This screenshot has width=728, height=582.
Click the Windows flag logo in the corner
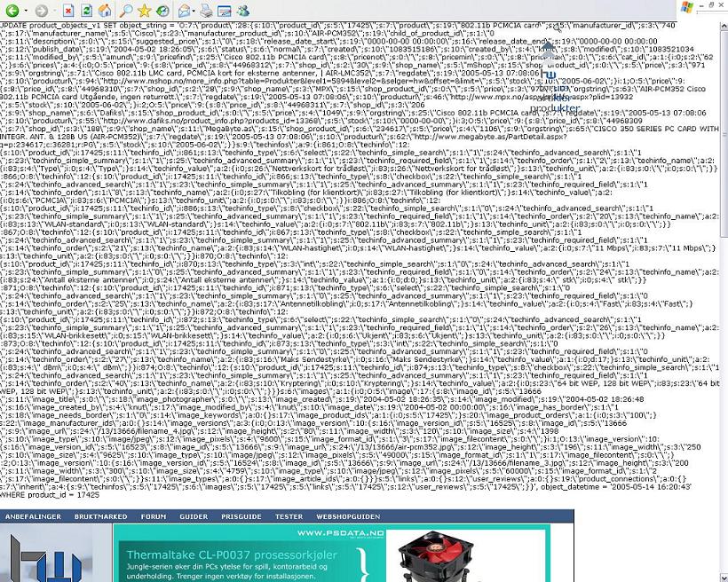pyautogui.click(x=686, y=7)
